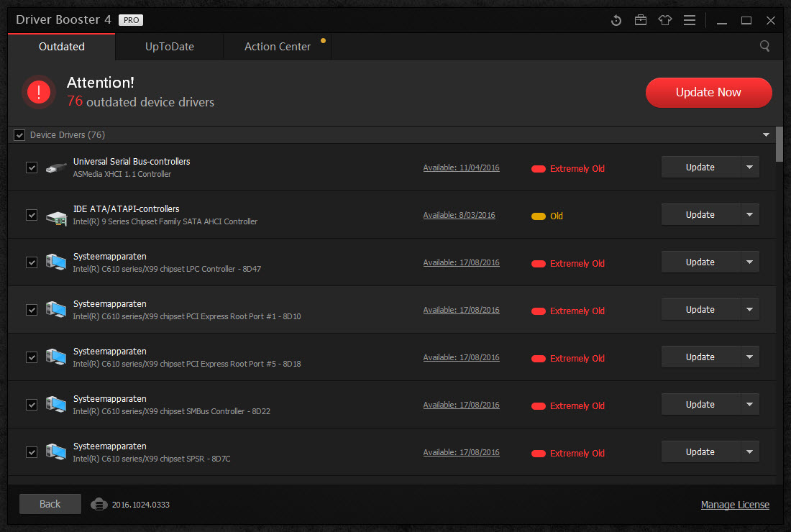Open the Manage License link
This screenshot has width=791, height=532.
(735, 505)
